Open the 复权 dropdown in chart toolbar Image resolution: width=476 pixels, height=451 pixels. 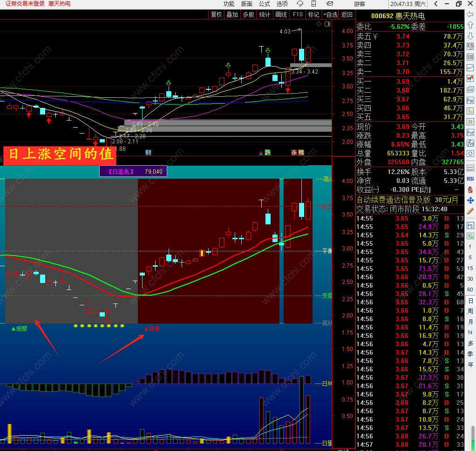pos(217,14)
